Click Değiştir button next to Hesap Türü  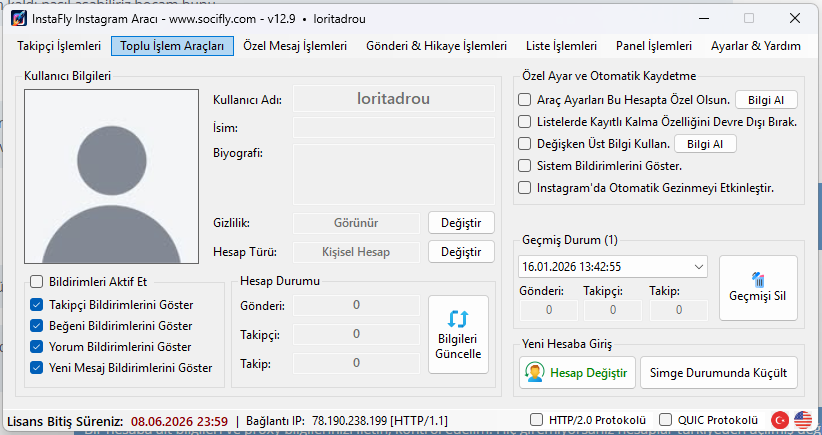click(x=461, y=252)
